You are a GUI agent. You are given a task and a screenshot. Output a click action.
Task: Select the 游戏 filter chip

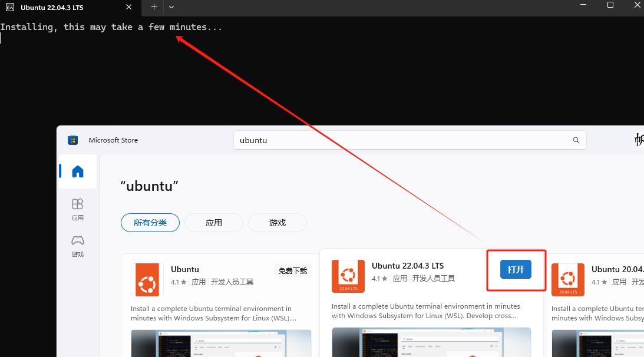pos(278,223)
